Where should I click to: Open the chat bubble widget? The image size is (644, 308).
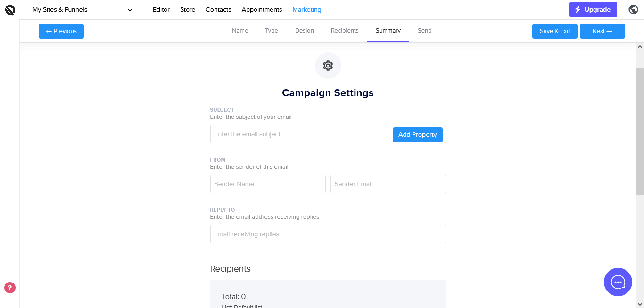coord(618,282)
